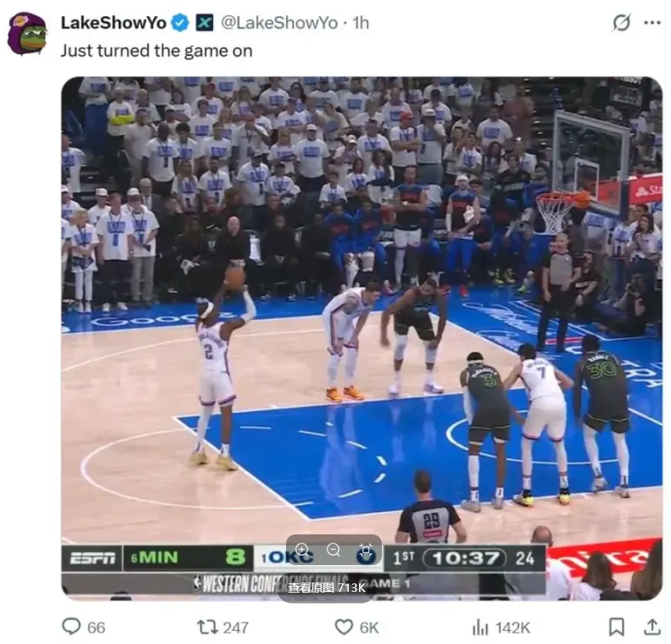Open the basketball game image thumbnail
This screenshot has width=671, height=644.
point(362,338)
